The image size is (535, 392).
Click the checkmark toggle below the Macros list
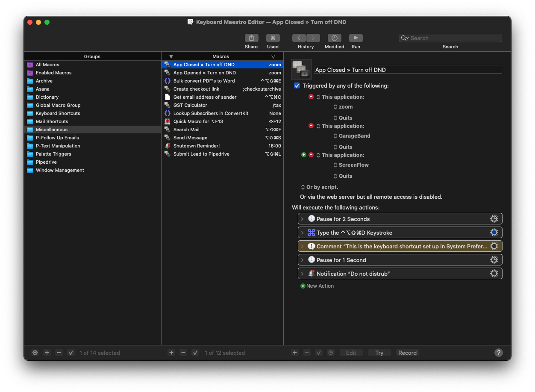coord(195,353)
